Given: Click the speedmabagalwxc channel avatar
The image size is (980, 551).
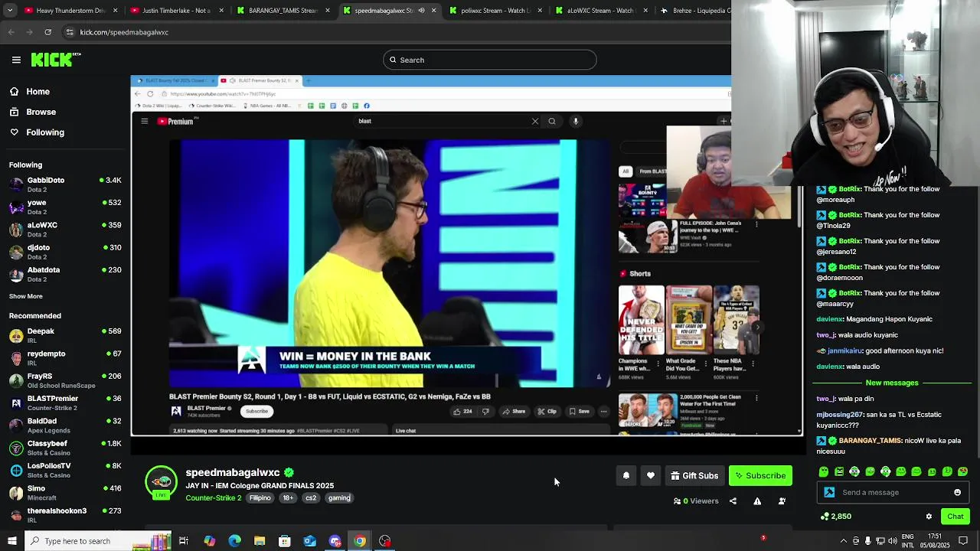Looking at the screenshot, I should click(161, 482).
